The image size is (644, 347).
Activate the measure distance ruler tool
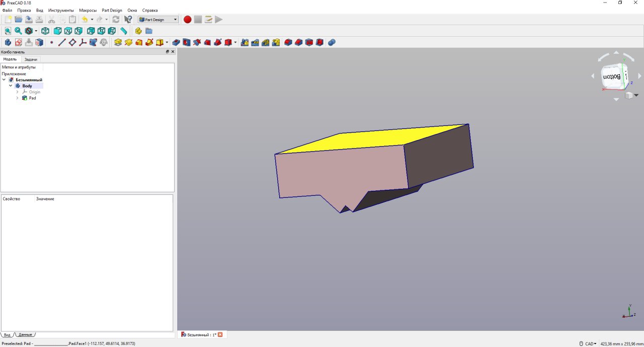pyautogui.click(x=124, y=31)
